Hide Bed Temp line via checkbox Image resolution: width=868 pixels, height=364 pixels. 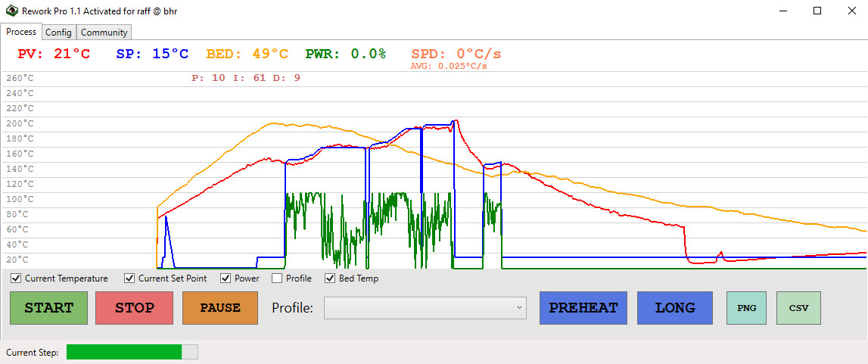(x=330, y=278)
